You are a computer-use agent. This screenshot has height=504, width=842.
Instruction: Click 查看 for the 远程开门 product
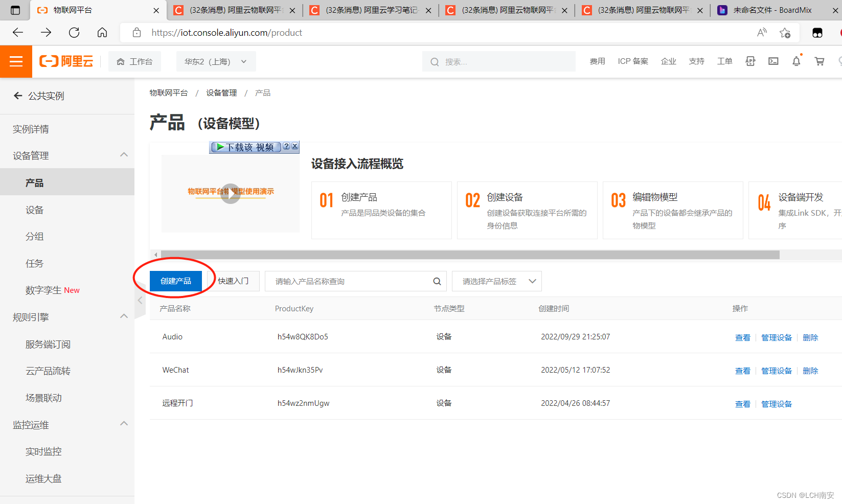pyautogui.click(x=742, y=404)
